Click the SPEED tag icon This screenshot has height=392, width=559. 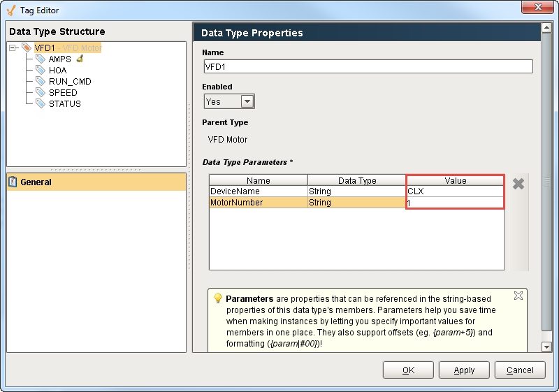point(41,93)
